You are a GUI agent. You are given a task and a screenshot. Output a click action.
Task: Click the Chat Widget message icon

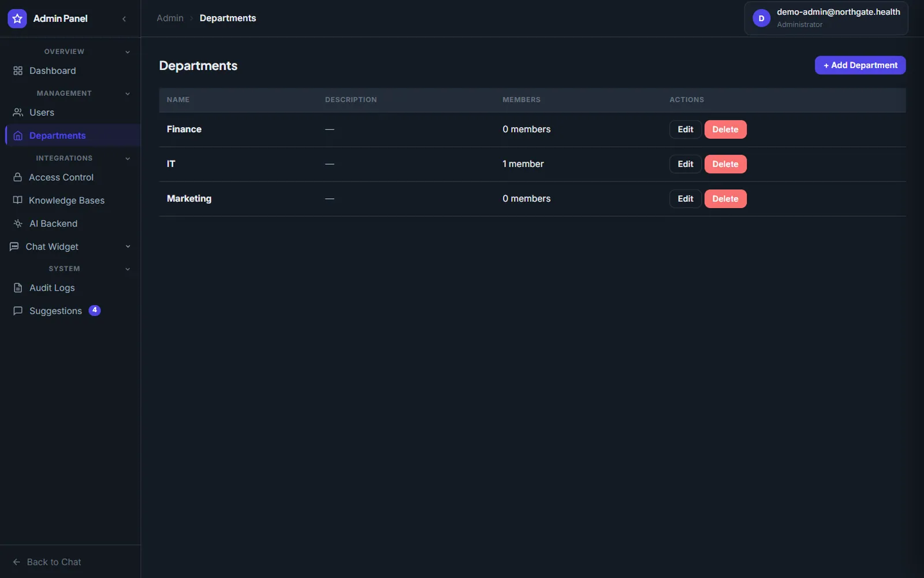tap(14, 246)
